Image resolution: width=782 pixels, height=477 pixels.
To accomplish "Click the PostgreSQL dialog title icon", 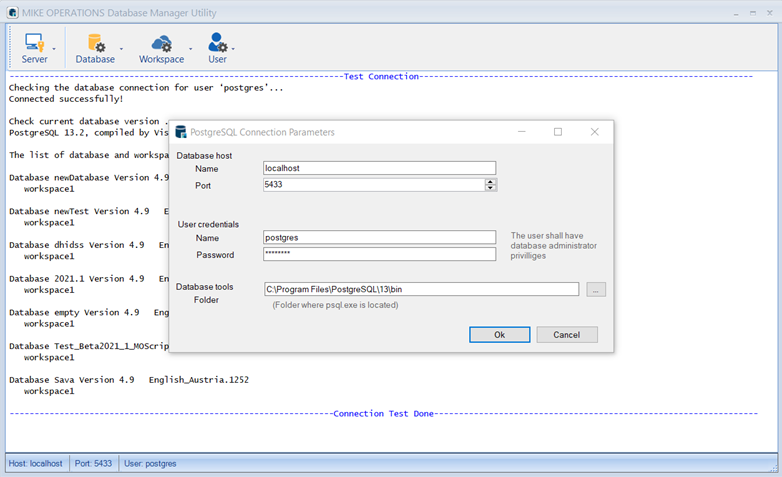I will 181,132.
